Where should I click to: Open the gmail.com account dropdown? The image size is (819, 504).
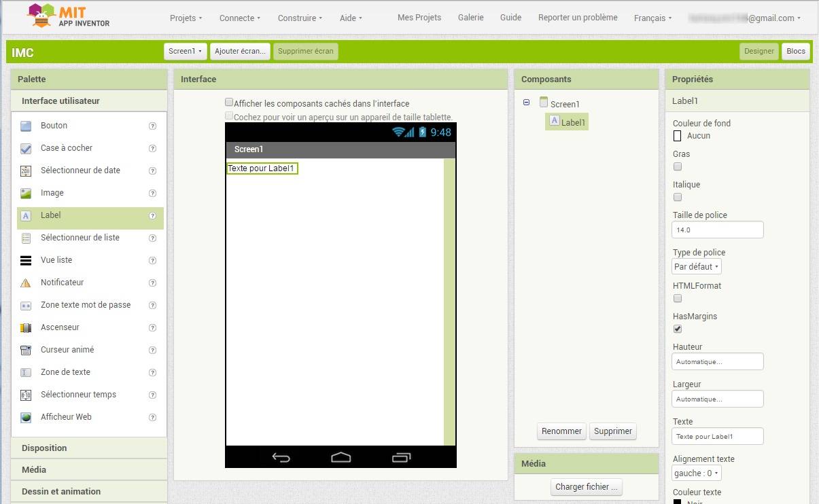click(744, 18)
